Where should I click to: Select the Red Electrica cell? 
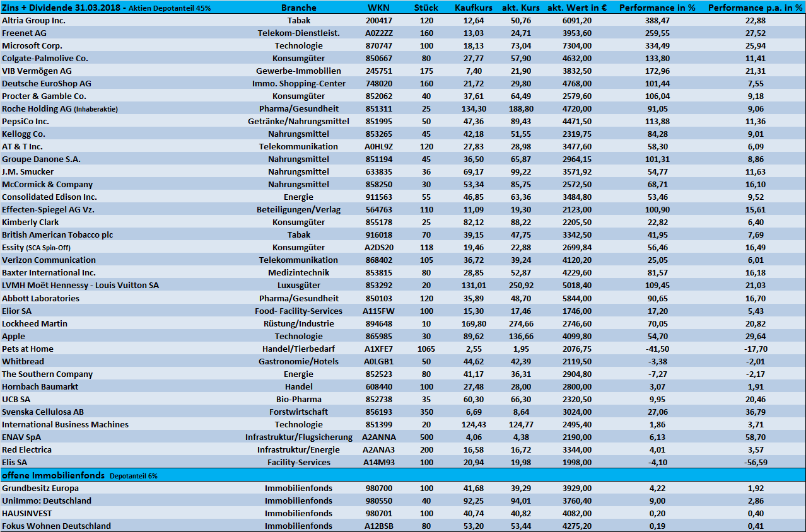pos(27,449)
